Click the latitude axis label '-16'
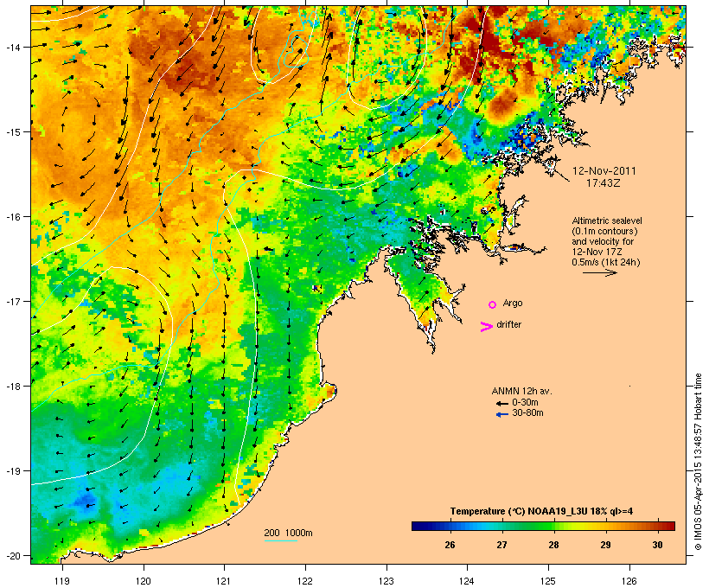 (13, 217)
